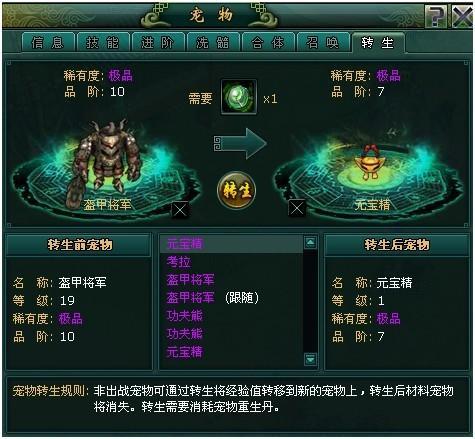The width and height of the screenshot is (475, 439).
Task: Click the pet list scroll-up arrow
Action: tap(310, 242)
